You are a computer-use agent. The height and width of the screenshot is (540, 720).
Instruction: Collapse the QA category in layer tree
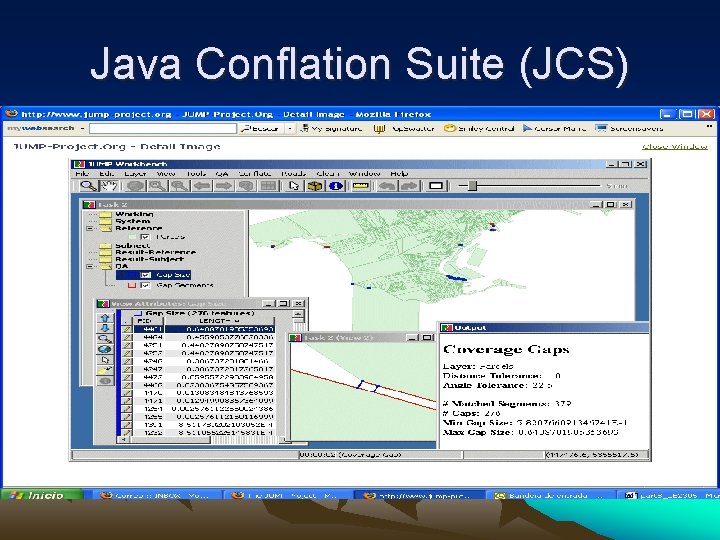click(90, 266)
